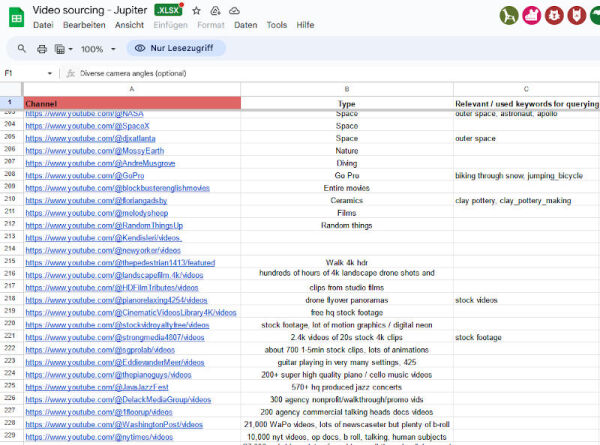Open the @MossyEarth YouTube link
The image size is (600, 445).
95,151
